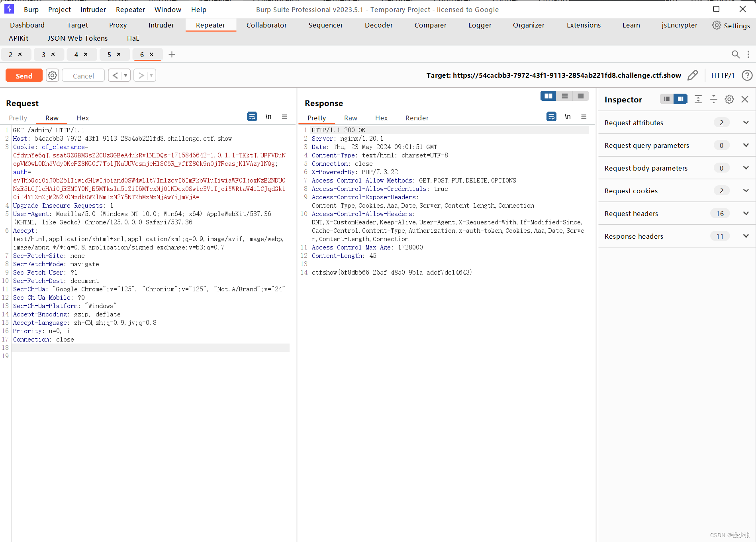Screen dimensions: 756x542
Task: Switch to the Decoder tool tab
Action: [378, 25]
